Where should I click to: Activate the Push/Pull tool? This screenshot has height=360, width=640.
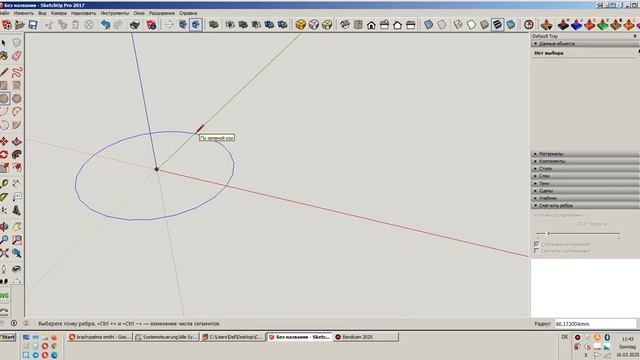tap(17, 142)
